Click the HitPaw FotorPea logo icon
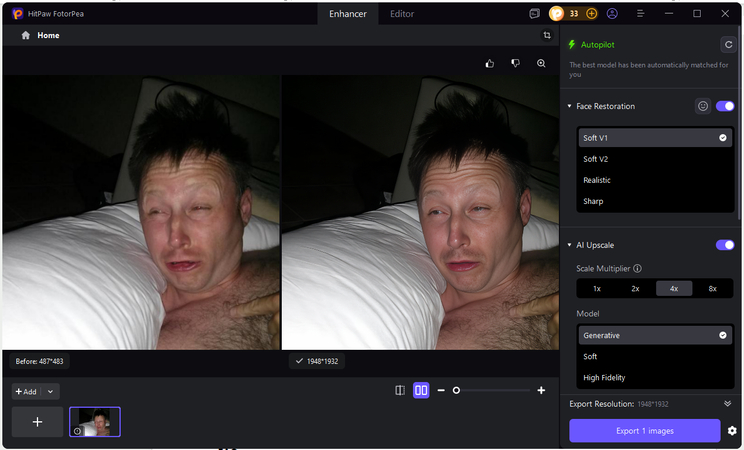The height and width of the screenshot is (450, 744). click(18, 14)
